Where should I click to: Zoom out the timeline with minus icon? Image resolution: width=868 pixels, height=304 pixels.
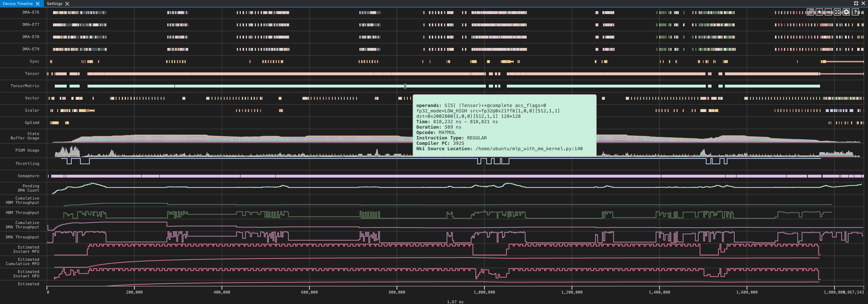828,12
